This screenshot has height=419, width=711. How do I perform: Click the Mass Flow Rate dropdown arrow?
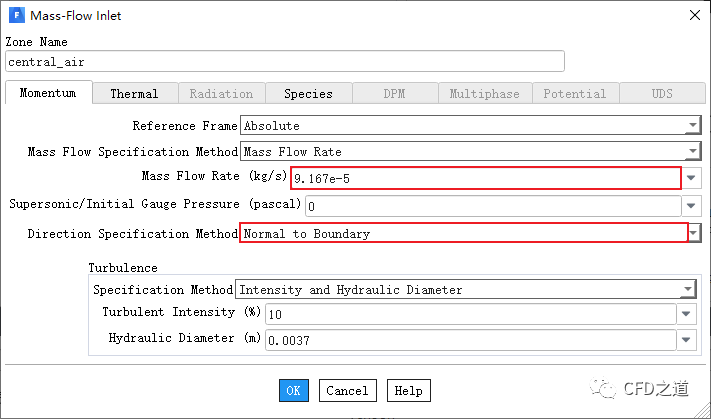click(x=692, y=179)
